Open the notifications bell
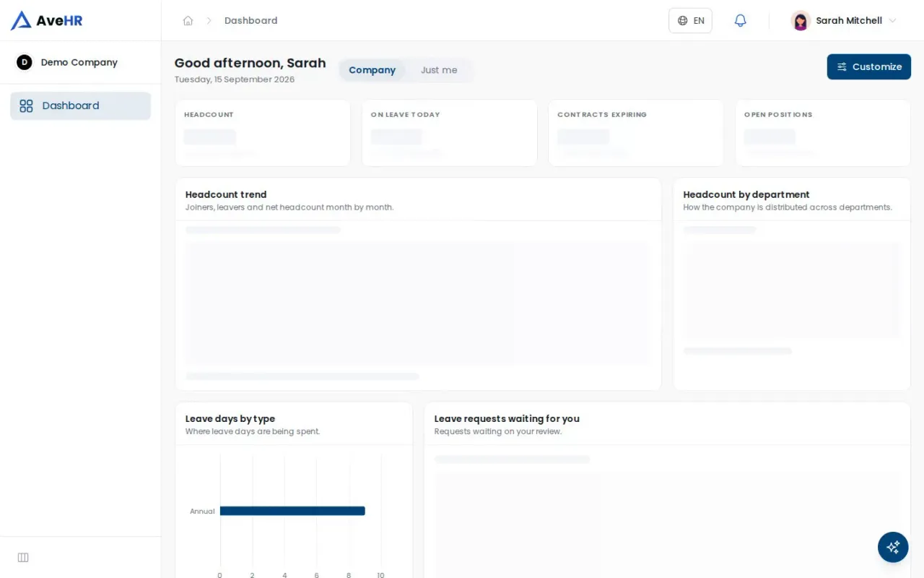The width and height of the screenshot is (924, 578). (x=740, y=20)
